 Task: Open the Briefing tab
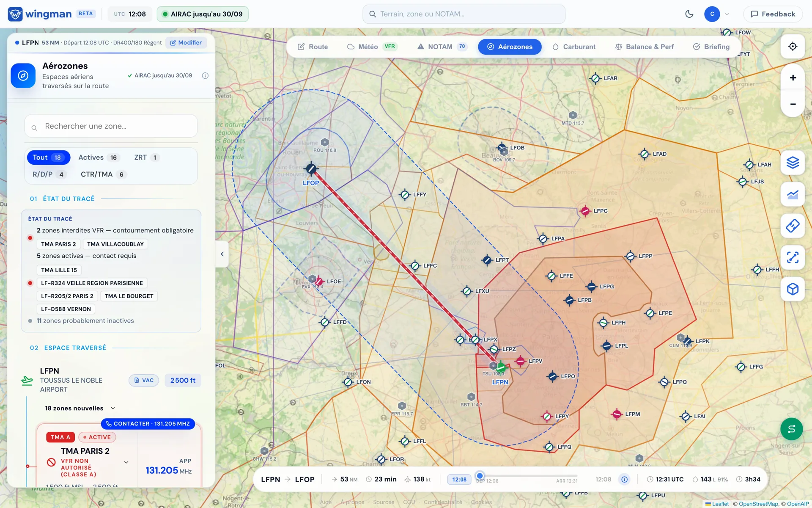tap(711, 47)
